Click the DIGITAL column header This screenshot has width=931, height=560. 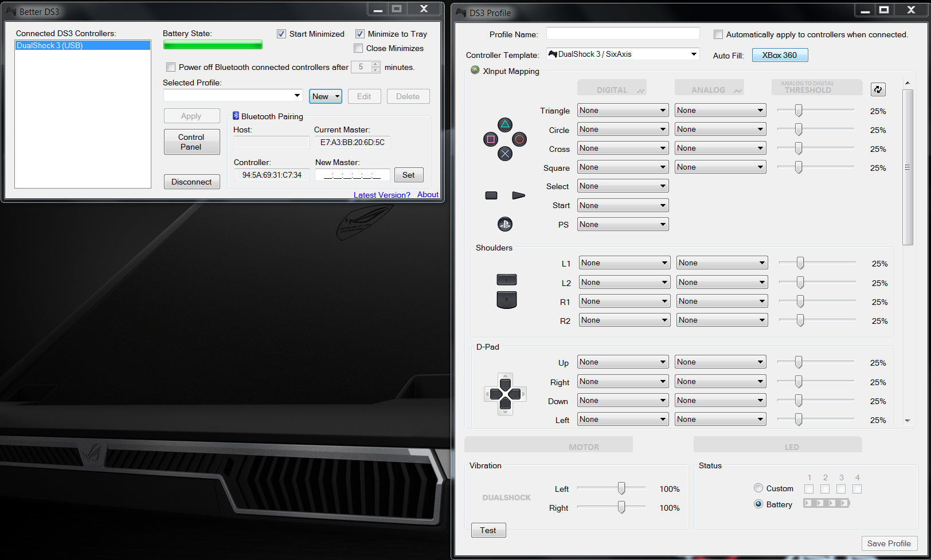(612, 88)
